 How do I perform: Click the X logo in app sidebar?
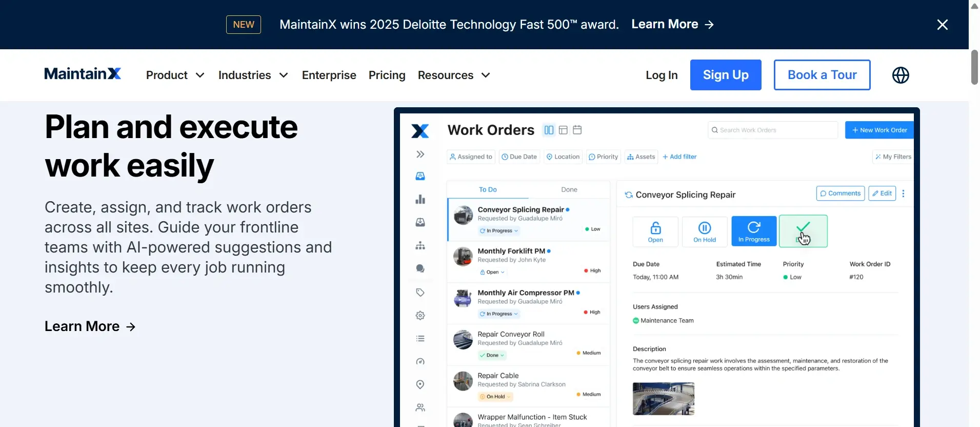tap(420, 131)
